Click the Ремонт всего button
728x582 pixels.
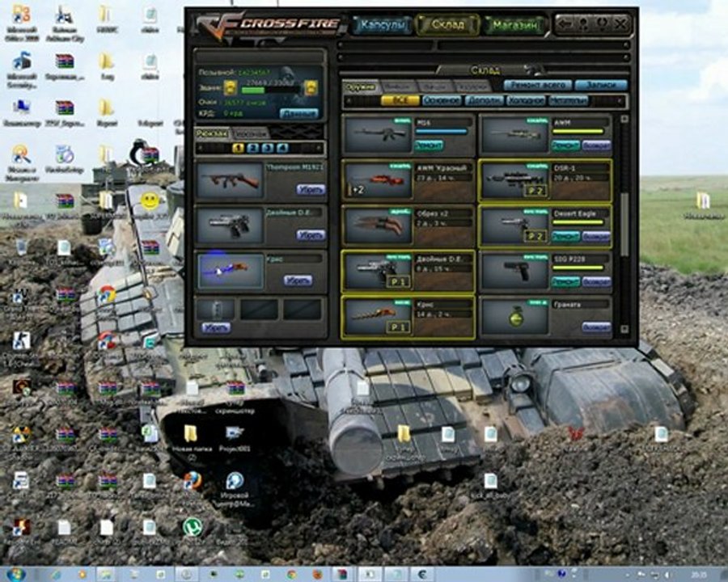(538, 85)
